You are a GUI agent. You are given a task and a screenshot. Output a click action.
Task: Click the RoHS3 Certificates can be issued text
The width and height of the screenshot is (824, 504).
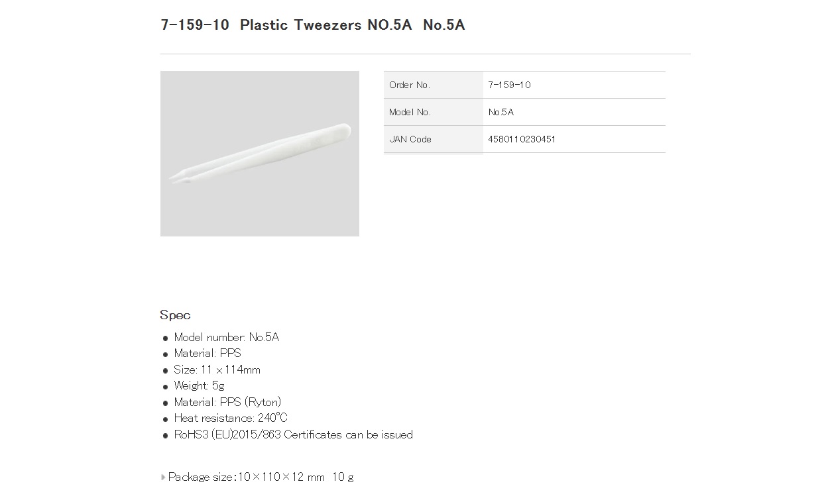tap(293, 434)
